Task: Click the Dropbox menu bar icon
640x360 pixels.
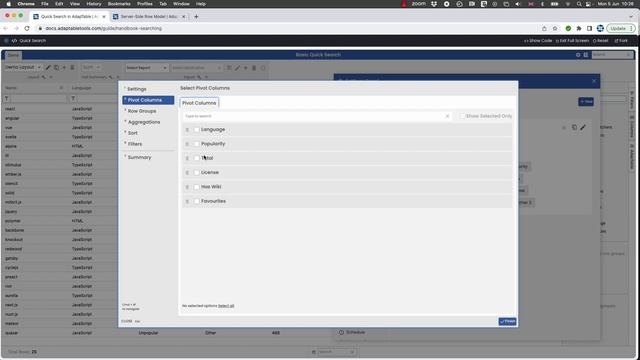Action: click(434, 4)
